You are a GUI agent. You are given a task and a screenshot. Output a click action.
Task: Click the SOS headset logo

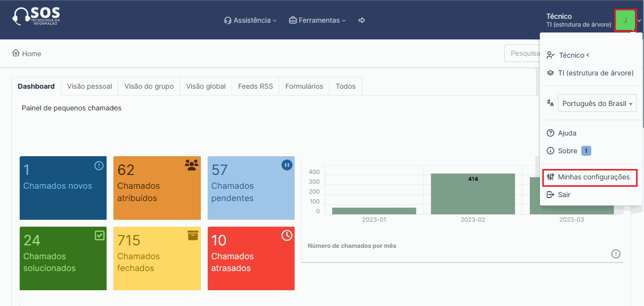pos(36,16)
